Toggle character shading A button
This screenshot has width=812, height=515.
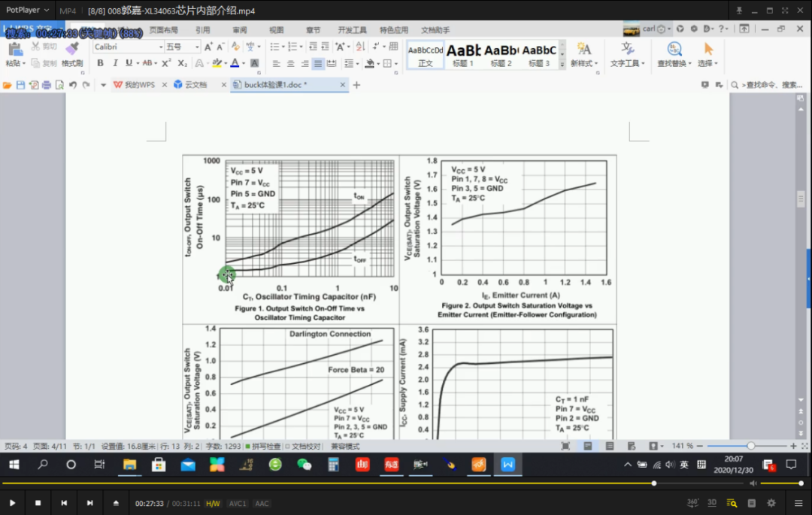(x=254, y=63)
